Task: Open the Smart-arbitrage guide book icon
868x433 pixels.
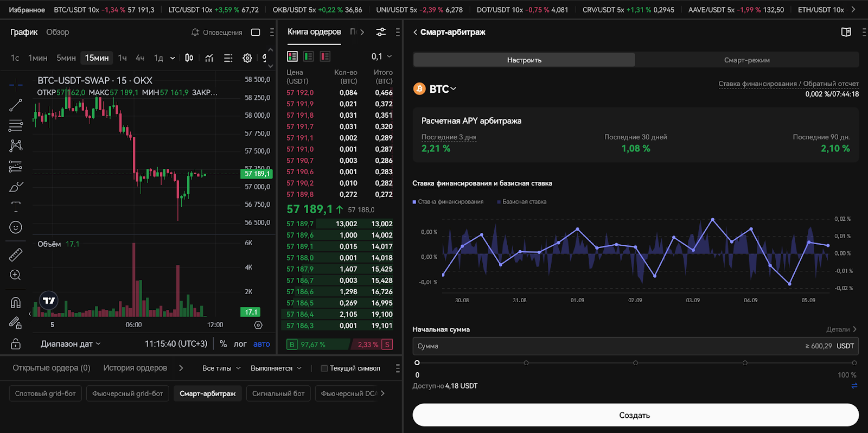Action: click(x=846, y=32)
